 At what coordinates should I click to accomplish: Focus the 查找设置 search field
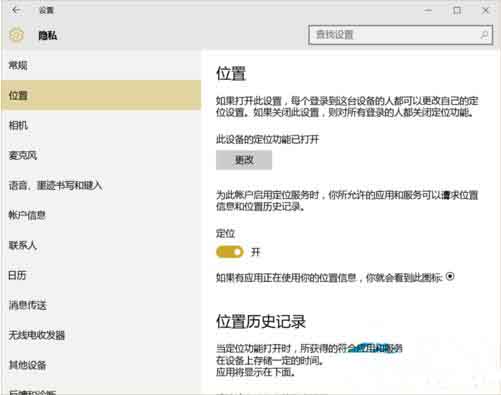[x=400, y=35]
